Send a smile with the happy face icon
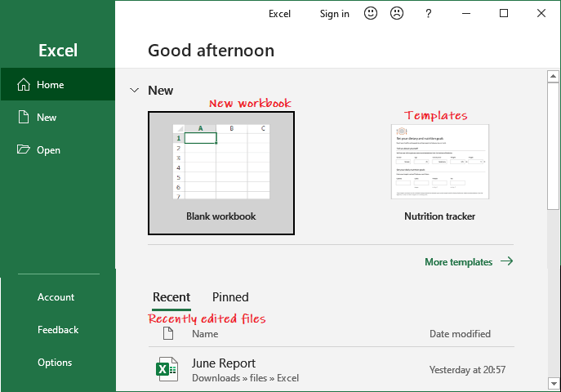Image resolution: width=561 pixels, height=392 pixels. (x=371, y=13)
